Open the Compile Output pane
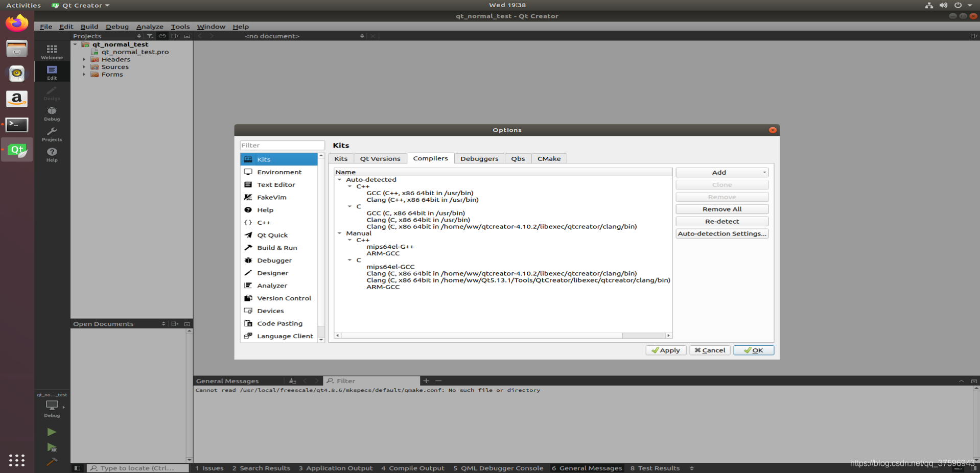This screenshot has width=980, height=473. tap(413, 468)
